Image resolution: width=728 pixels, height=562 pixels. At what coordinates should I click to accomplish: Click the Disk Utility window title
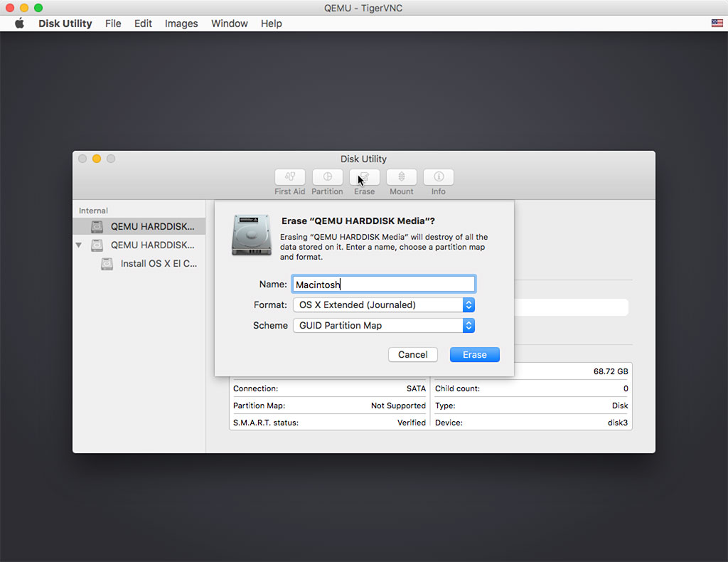click(x=363, y=159)
